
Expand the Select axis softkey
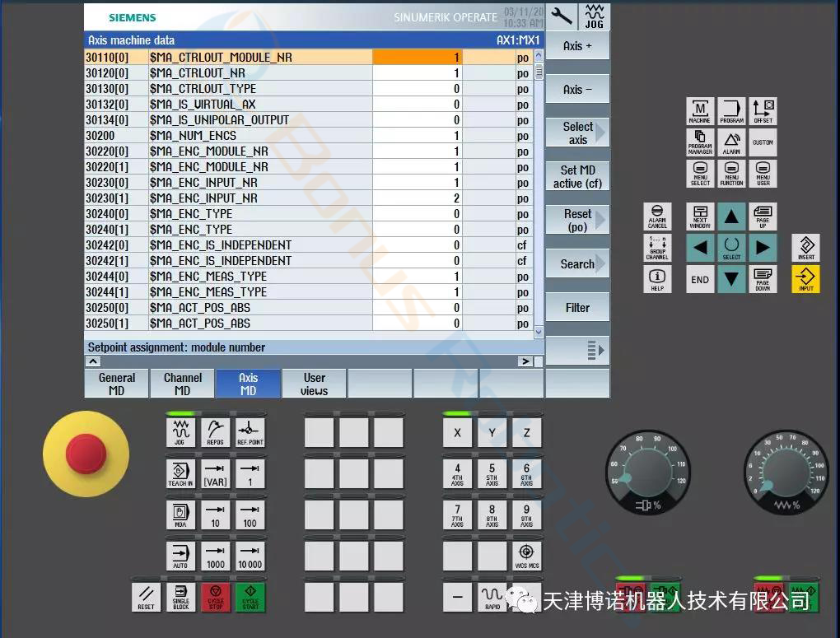(577, 133)
